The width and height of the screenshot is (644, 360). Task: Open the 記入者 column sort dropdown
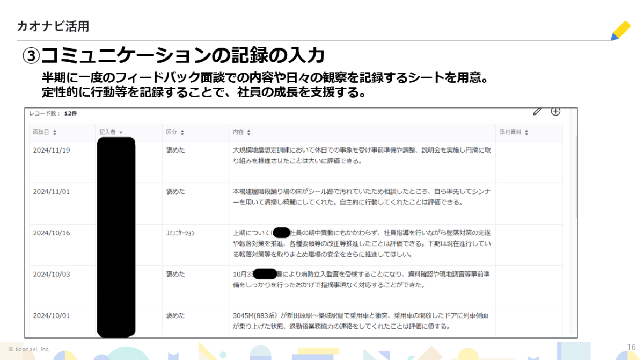121,133
